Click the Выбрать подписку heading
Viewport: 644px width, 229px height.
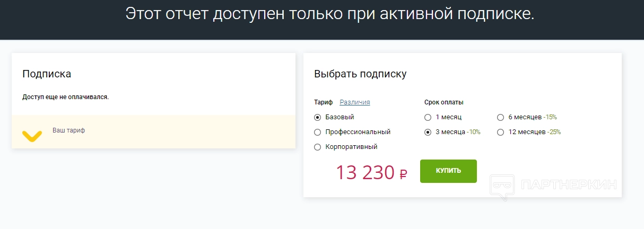point(360,74)
